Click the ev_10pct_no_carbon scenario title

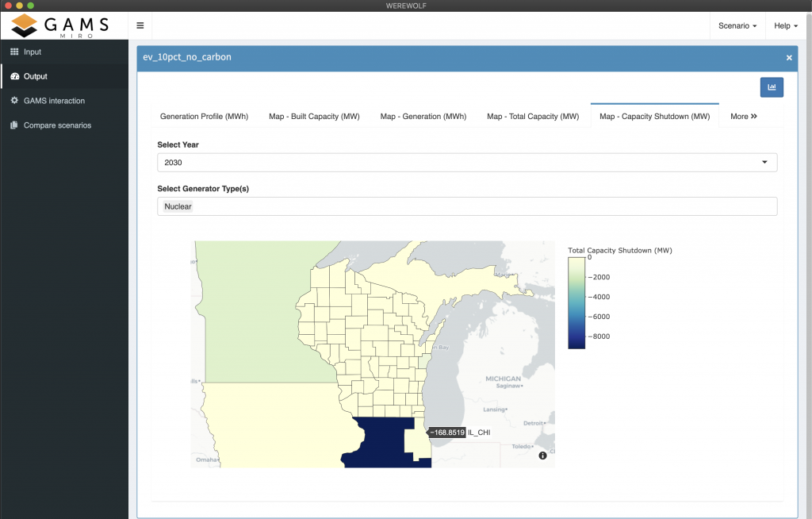click(x=187, y=57)
